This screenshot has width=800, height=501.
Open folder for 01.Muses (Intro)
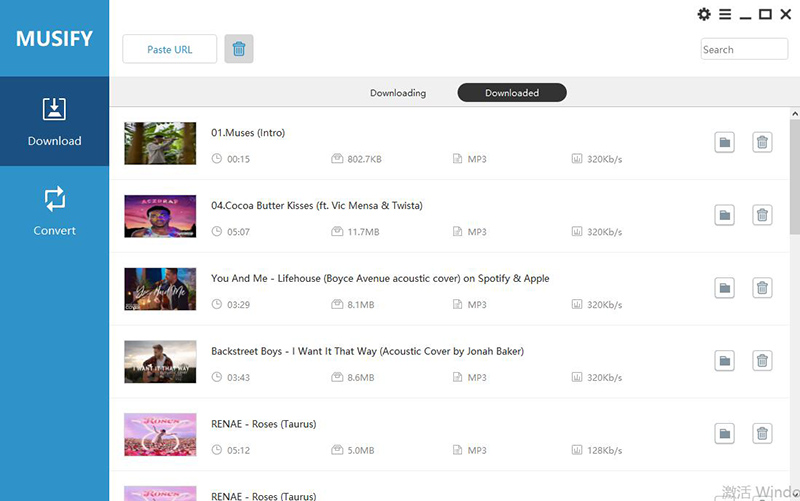coord(724,142)
